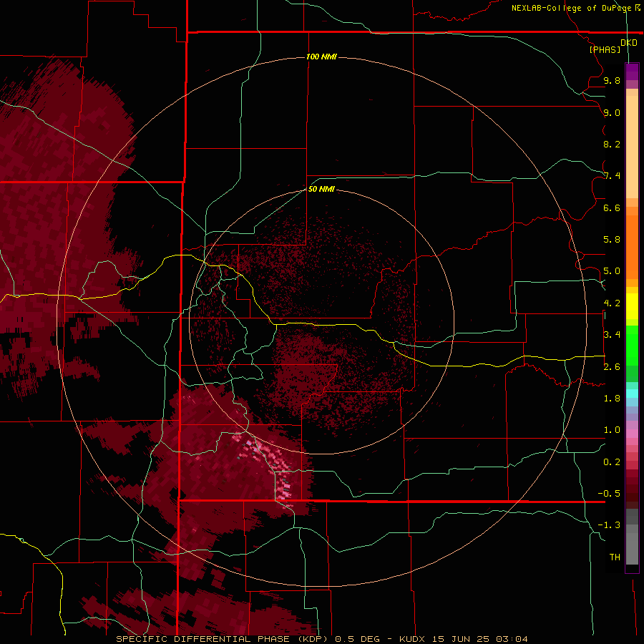Pick the pink segment of the color bar

click(x=632, y=434)
